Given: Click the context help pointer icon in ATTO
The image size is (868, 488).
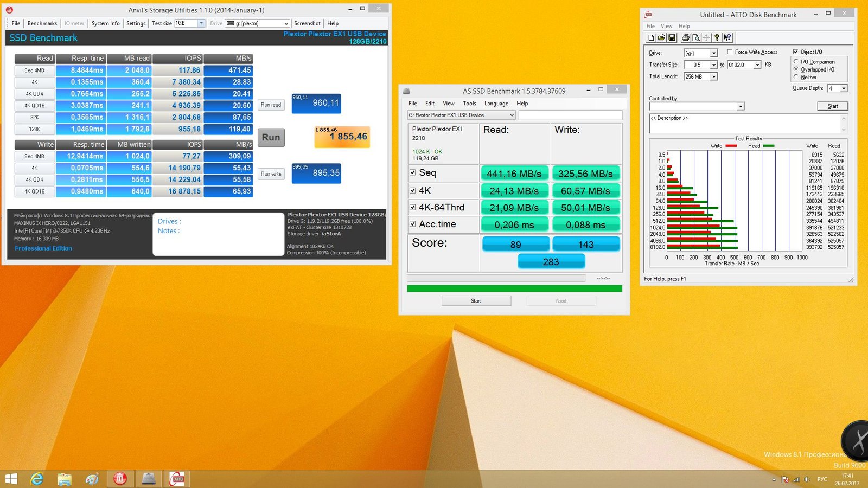Looking at the screenshot, I should click(x=727, y=37).
